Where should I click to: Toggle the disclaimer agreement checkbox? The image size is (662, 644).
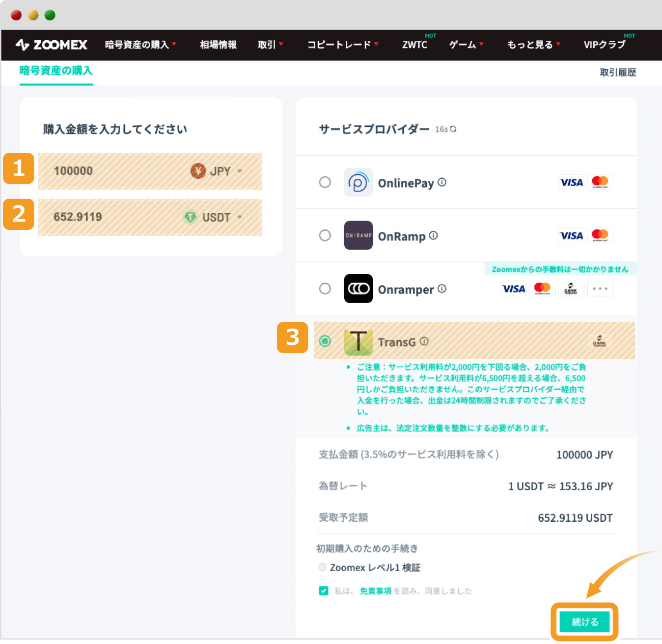click(323, 591)
